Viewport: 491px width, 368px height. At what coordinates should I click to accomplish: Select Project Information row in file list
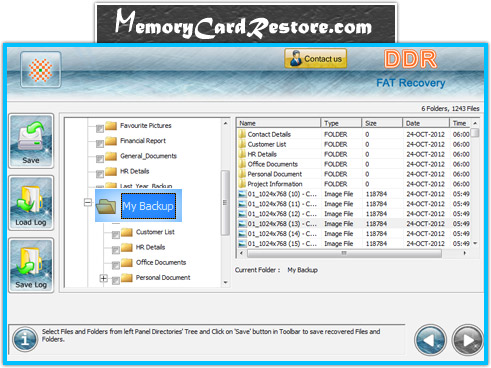(x=354, y=184)
